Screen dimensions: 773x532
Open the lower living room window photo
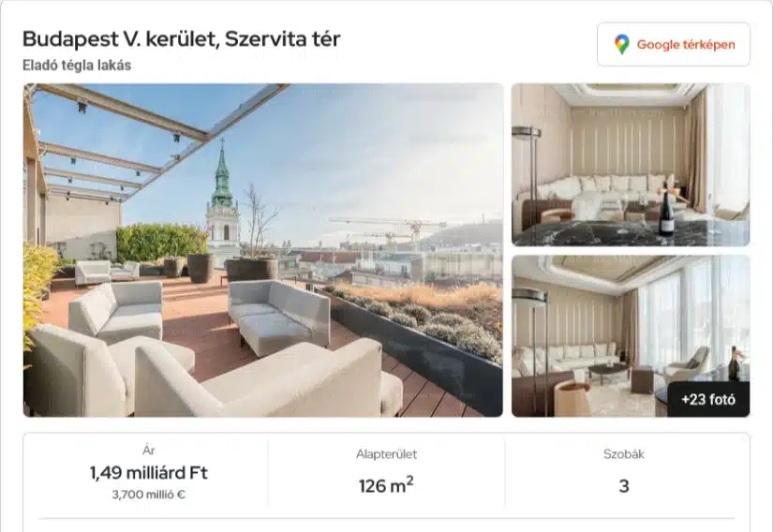click(631, 336)
